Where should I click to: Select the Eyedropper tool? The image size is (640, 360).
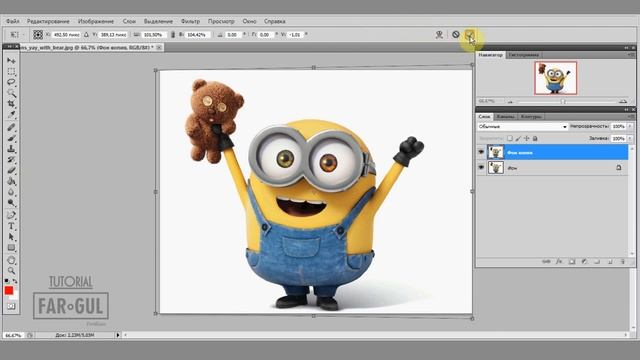(x=11, y=115)
